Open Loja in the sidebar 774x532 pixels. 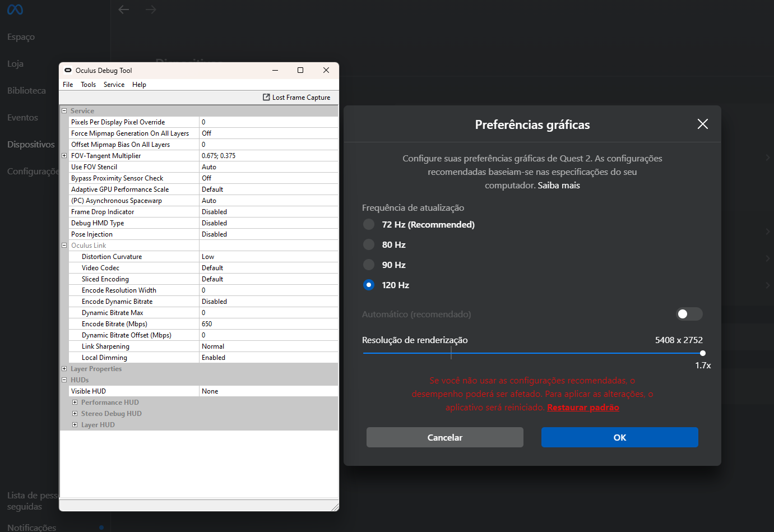tap(15, 64)
